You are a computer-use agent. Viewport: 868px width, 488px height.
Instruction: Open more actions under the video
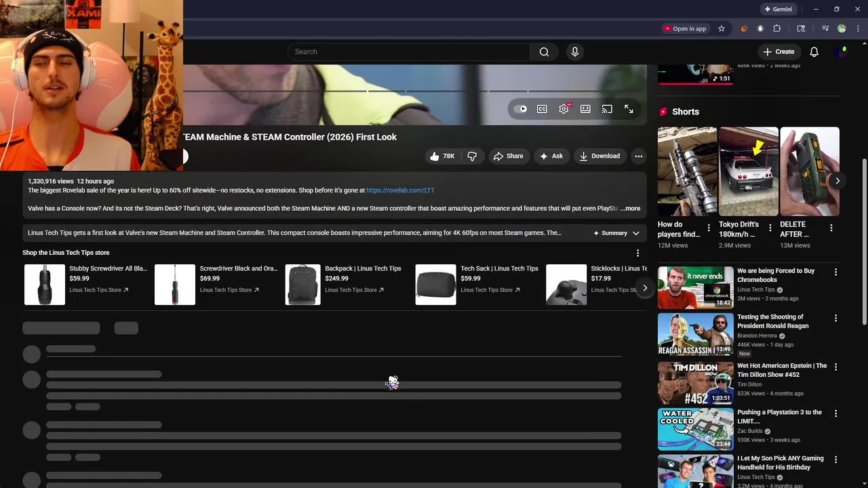[638, 156]
